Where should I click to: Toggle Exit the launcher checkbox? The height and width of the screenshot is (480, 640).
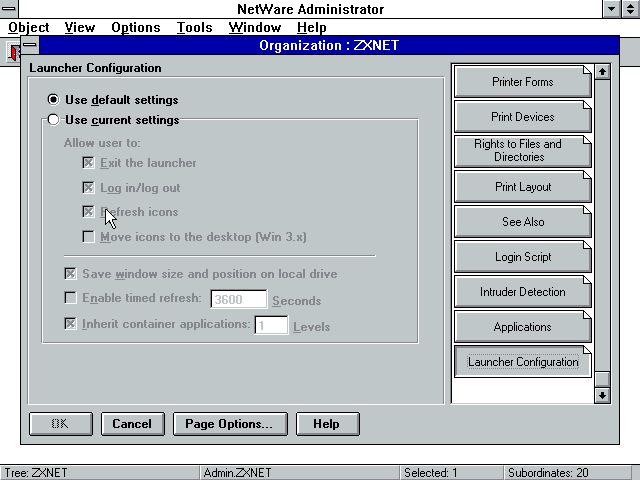(x=88, y=163)
